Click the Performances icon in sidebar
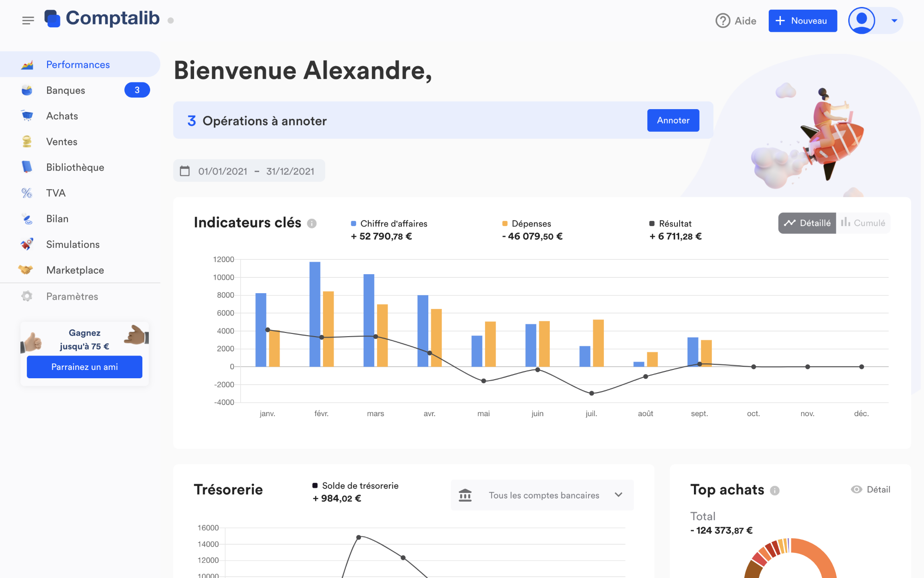The width and height of the screenshot is (924, 578). tap(27, 65)
